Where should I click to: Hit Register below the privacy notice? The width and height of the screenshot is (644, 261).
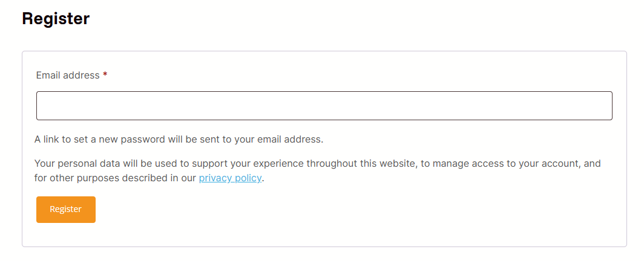(65, 210)
